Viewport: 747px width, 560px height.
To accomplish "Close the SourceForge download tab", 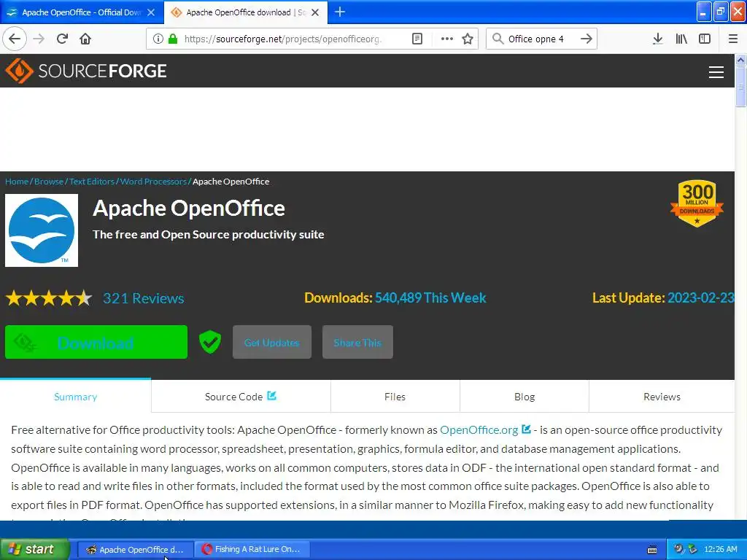I will (x=315, y=12).
